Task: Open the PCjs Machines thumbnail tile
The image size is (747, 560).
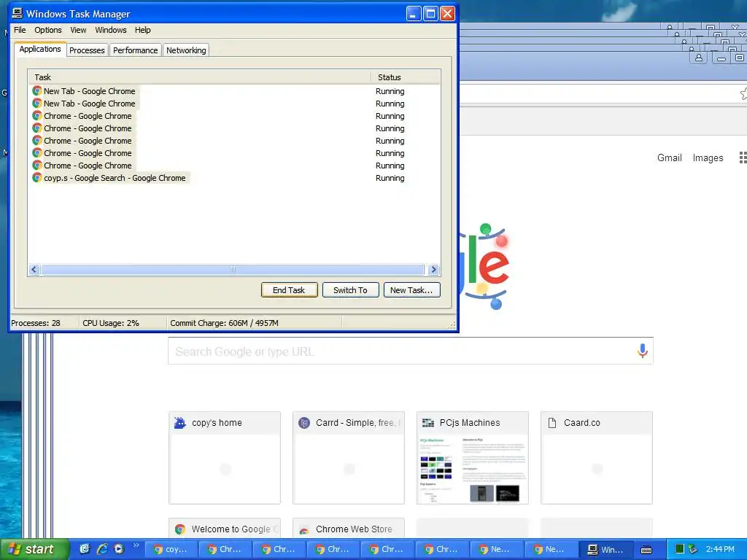Action: pos(473,458)
